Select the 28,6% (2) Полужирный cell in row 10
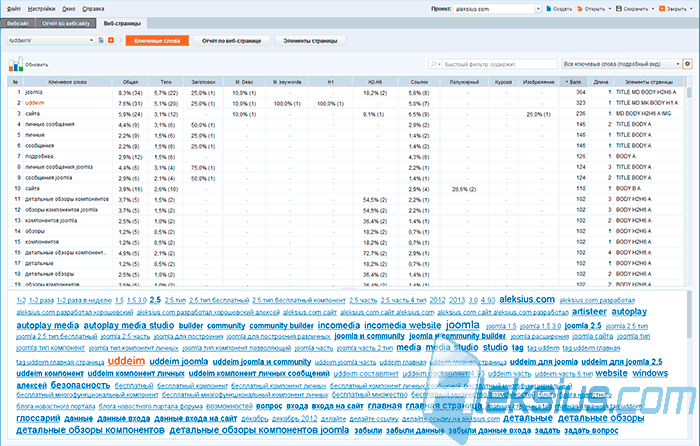The height and width of the screenshot is (446, 700). (x=464, y=189)
